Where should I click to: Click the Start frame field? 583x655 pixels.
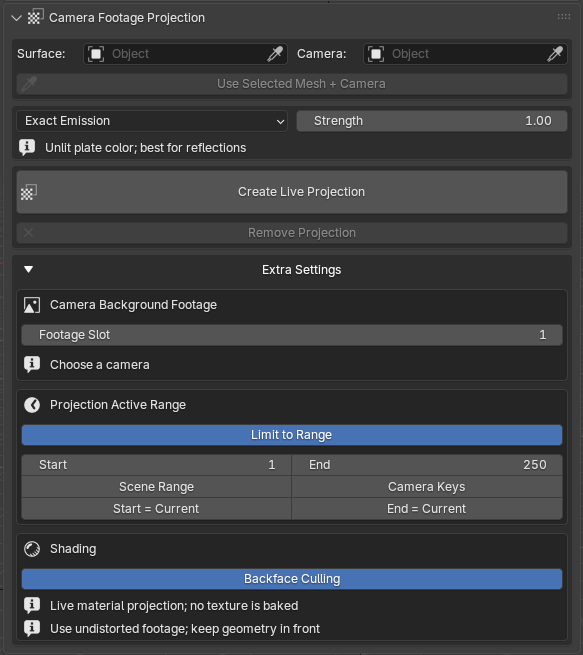tap(157, 465)
